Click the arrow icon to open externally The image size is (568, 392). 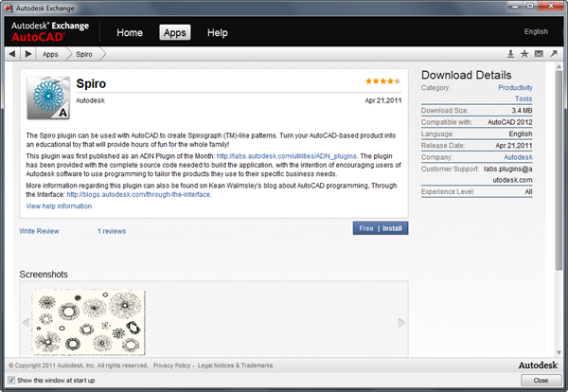point(553,54)
